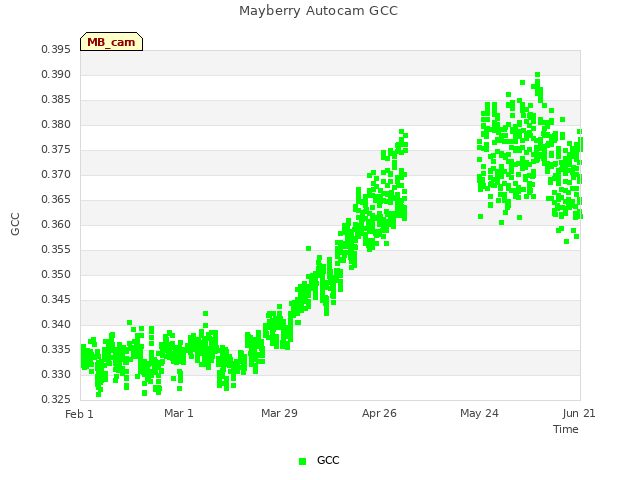The height and width of the screenshot is (480, 640).
Task: Click the Jun 21 x-axis label
Action: pos(579,413)
